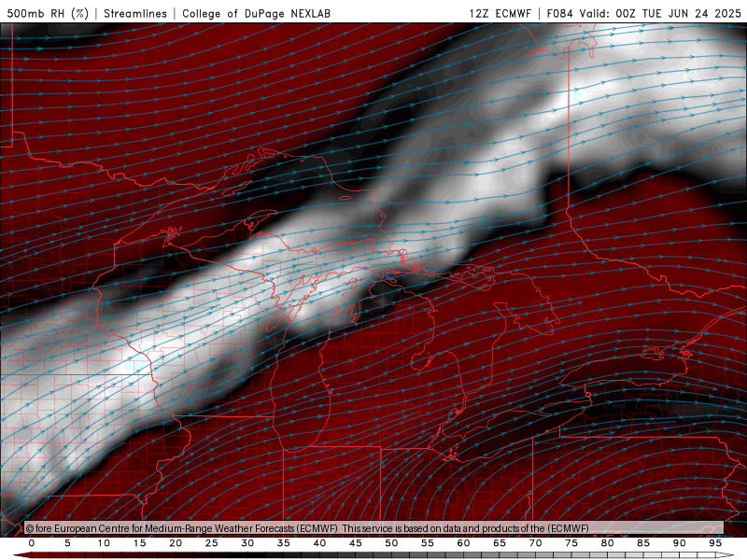Click the '65' label on the color scale
Image resolution: width=747 pixels, height=560 pixels.
coord(500,543)
